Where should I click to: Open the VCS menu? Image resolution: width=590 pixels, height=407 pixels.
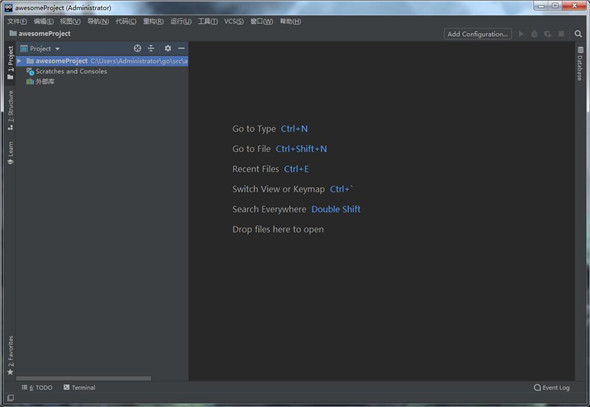click(x=234, y=21)
